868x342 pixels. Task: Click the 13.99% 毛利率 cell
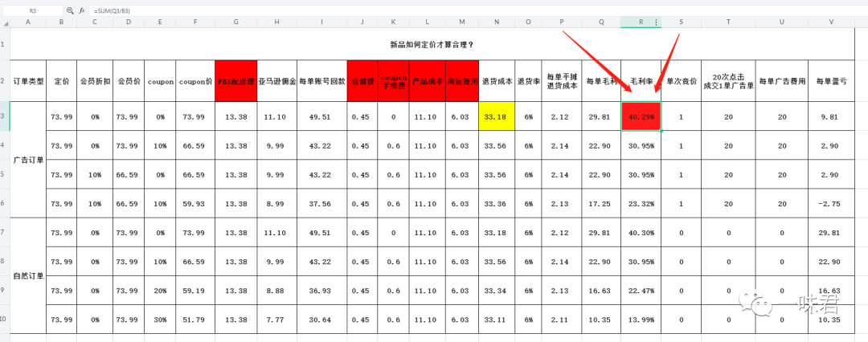pyautogui.click(x=641, y=320)
